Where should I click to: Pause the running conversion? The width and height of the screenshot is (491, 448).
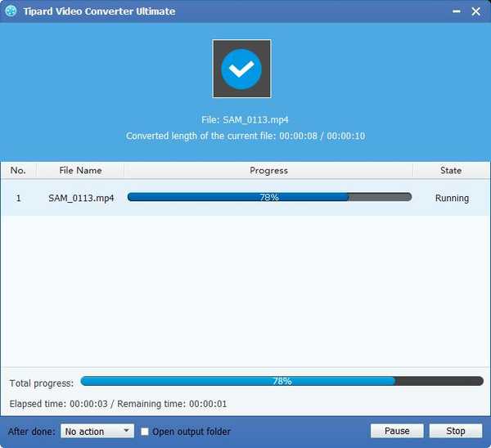click(397, 431)
